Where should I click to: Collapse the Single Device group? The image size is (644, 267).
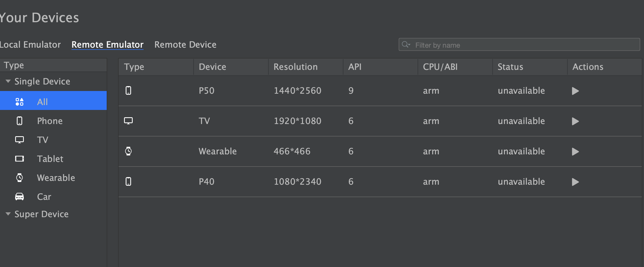point(8,81)
